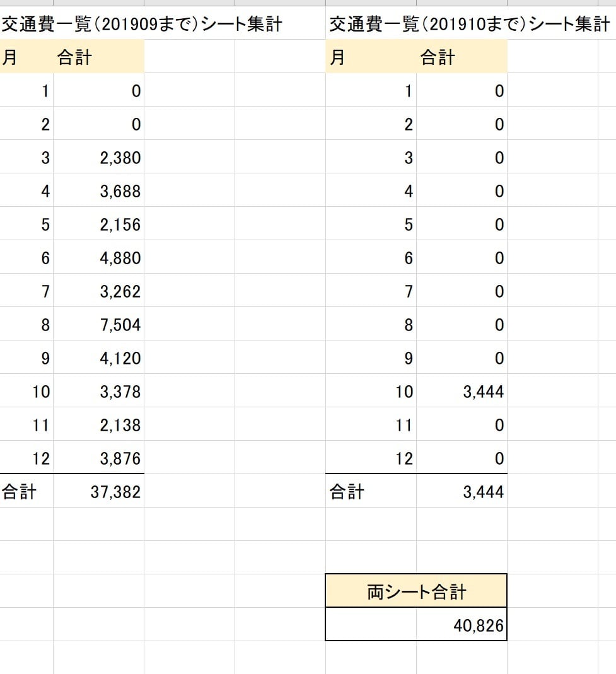Click the 合計 header in the 201910 table
This screenshot has width=616, height=674.
pyautogui.click(x=462, y=56)
